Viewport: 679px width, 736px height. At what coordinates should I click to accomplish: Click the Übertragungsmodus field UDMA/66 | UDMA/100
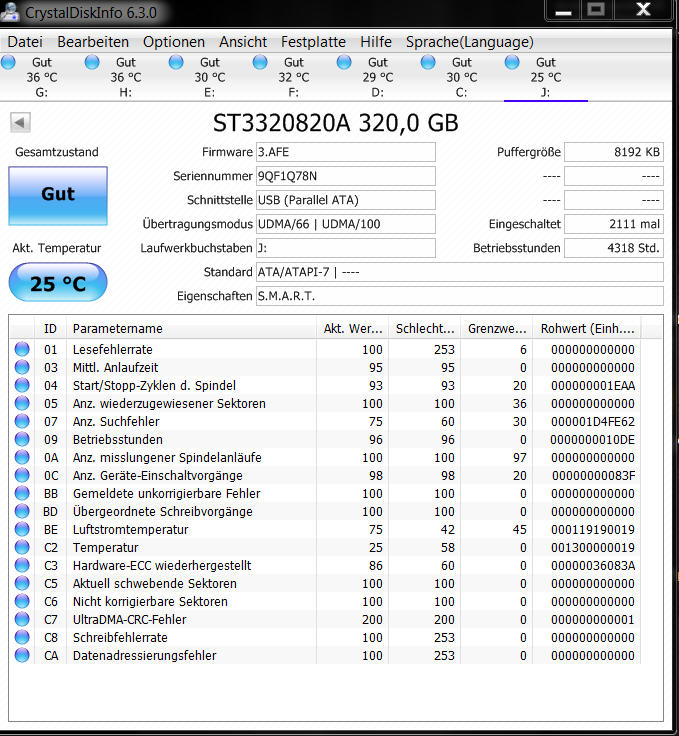[x=345, y=224]
